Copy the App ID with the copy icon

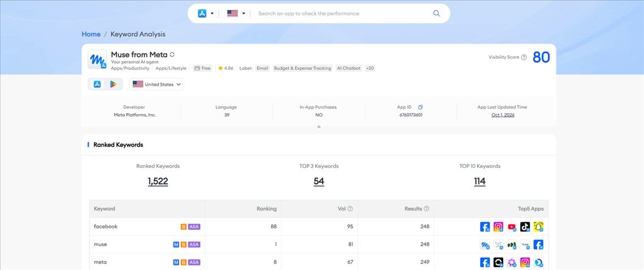tap(420, 107)
